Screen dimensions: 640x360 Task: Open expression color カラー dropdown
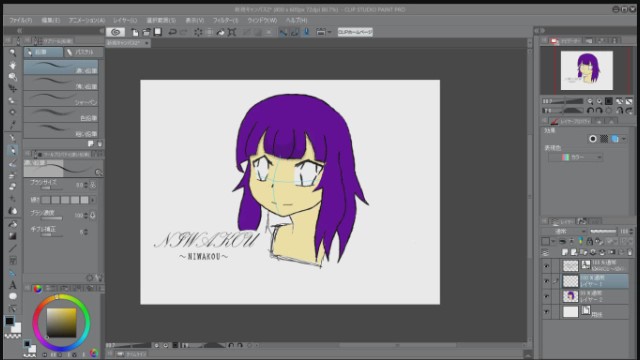(x=576, y=157)
